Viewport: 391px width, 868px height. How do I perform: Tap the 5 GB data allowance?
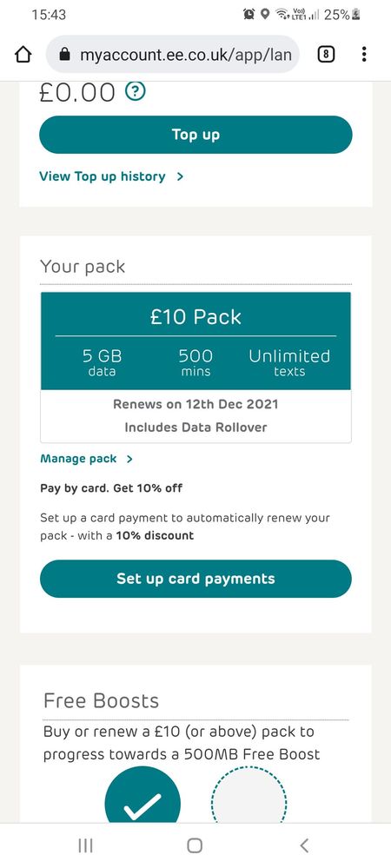[102, 362]
